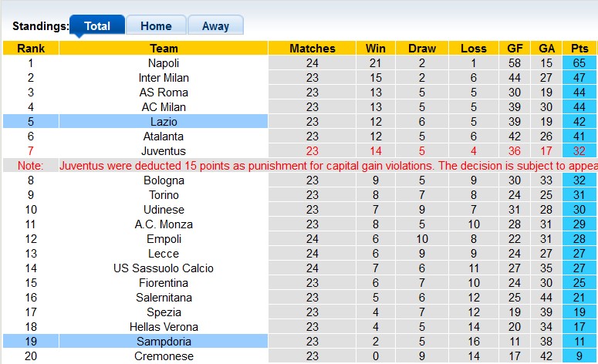Click US Sassuolo Calcio team name
Screen dimensions: 598x364
pos(164,268)
